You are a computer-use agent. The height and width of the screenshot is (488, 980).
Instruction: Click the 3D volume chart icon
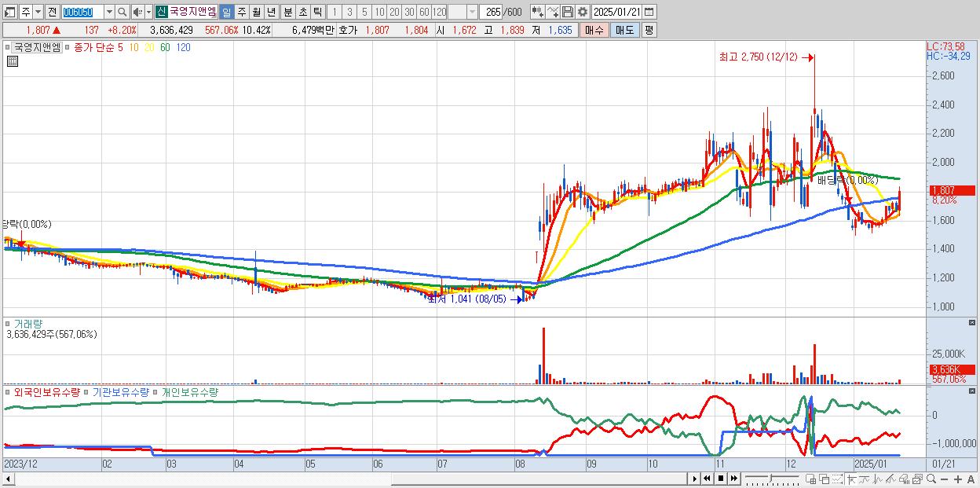coord(904,479)
